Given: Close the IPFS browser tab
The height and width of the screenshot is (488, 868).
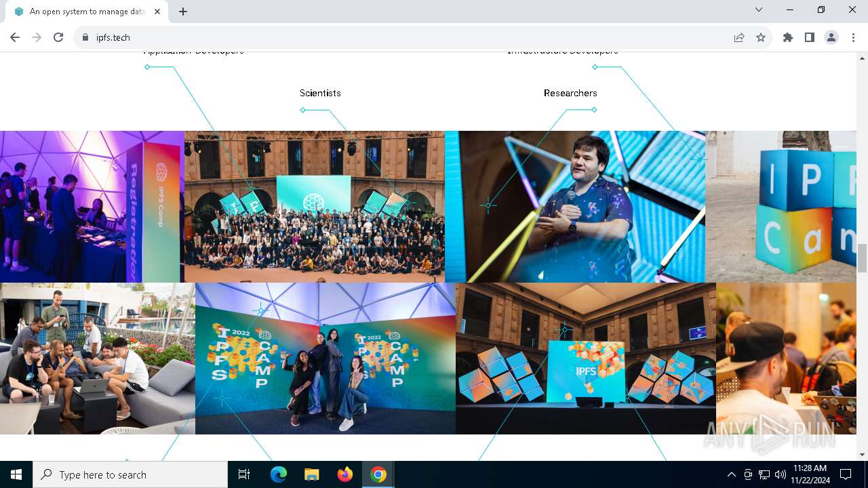Looking at the screenshot, I should pyautogui.click(x=158, y=12).
